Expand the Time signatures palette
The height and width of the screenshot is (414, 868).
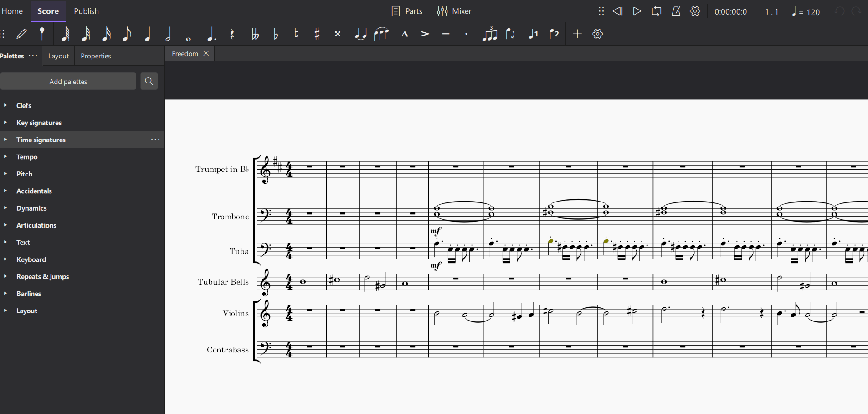[x=5, y=140]
